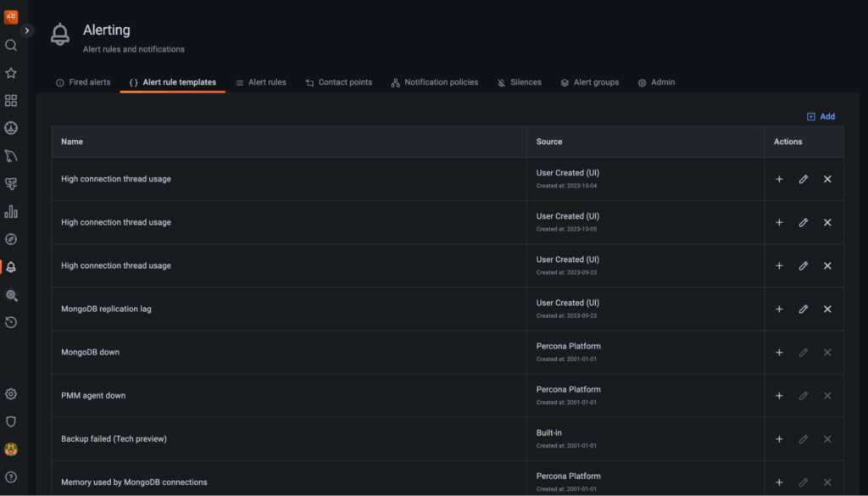Switch to the Fired alerts tab
This screenshot has height=496, width=868.
[x=83, y=82]
